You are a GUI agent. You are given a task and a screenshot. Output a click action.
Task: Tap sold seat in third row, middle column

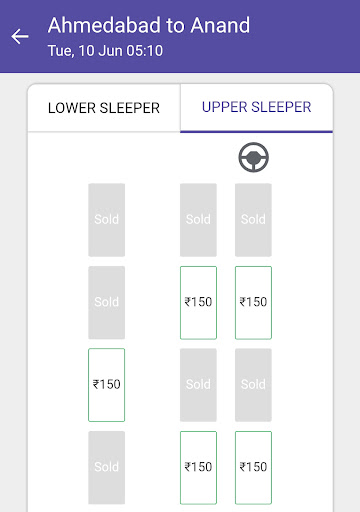tap(198, 385)
